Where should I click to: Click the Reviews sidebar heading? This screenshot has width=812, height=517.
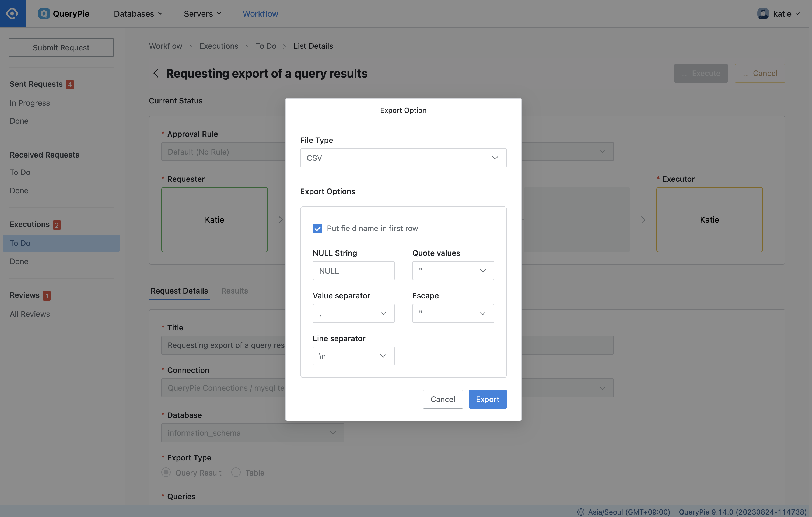pos(24,295)
